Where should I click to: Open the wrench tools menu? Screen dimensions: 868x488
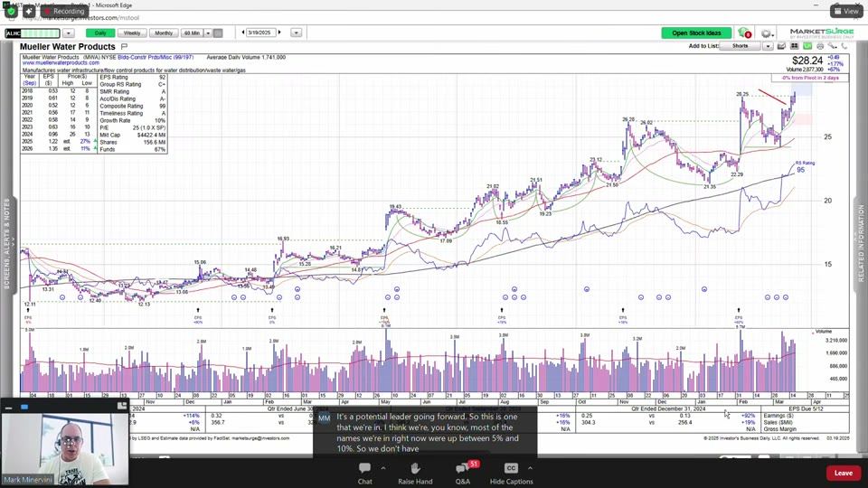pos(832,46)
